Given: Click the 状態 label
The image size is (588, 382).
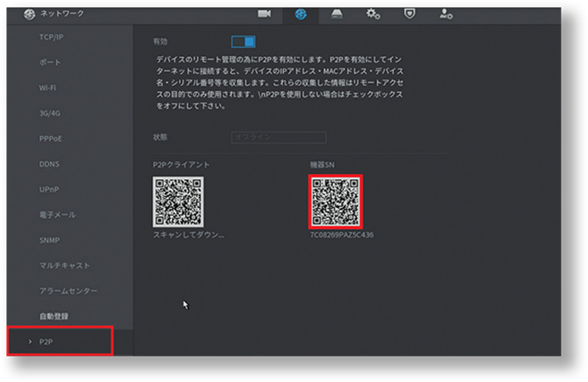Looking at the screenshot, I should [x=160, y=138].
